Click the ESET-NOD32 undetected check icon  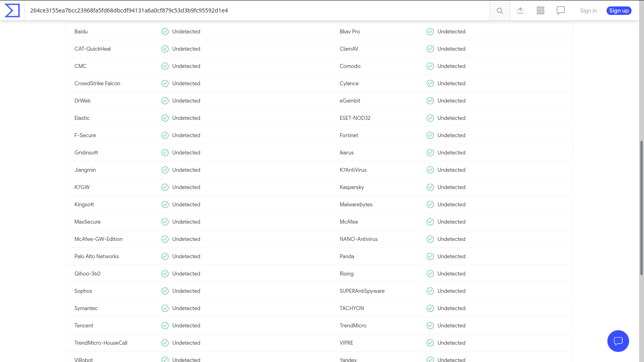(430, 118)
